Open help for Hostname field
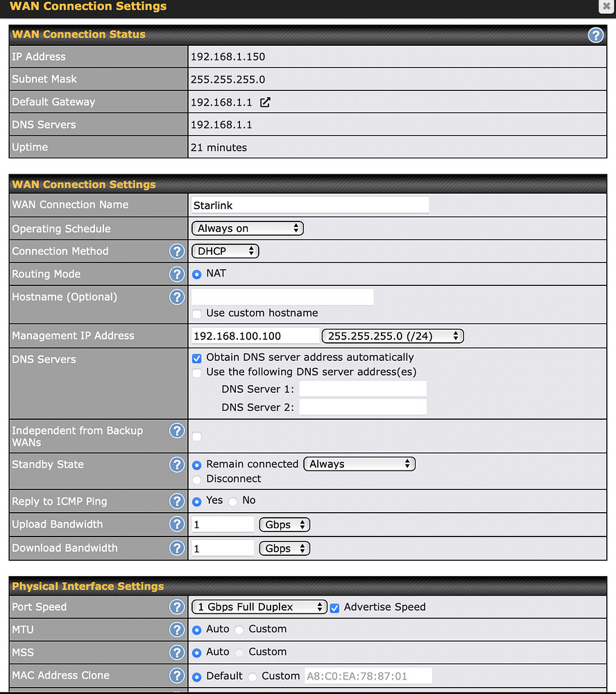 coord(177,297)
